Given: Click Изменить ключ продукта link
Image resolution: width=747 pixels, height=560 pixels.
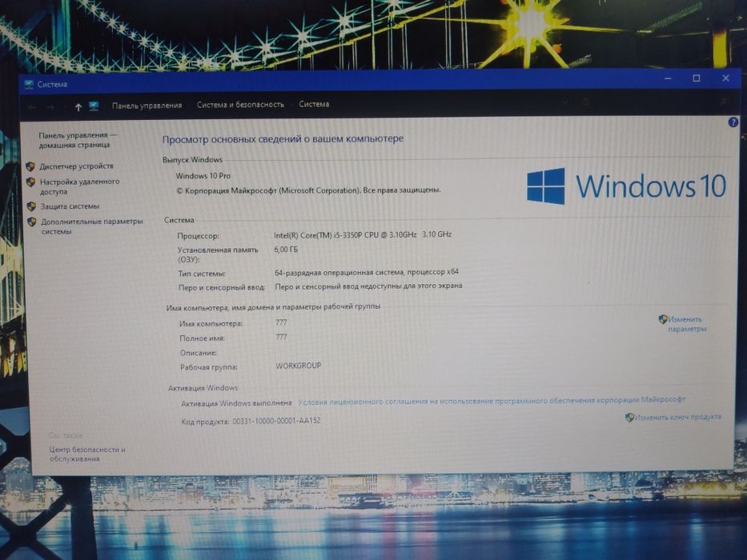Looking at the screenshot, I should [x=678, y=417].
